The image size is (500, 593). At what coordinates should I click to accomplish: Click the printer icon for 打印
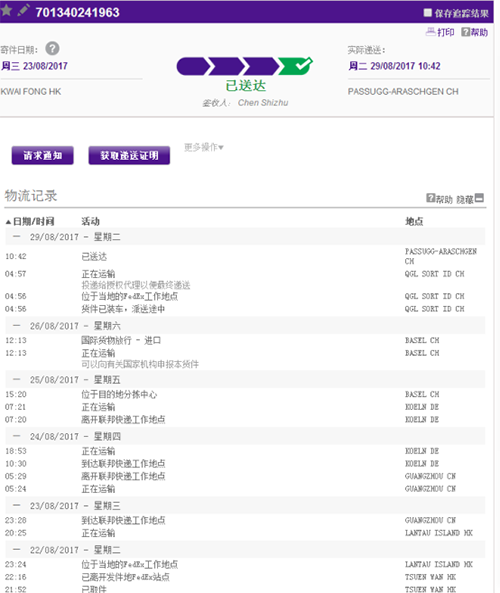[430, 32]
